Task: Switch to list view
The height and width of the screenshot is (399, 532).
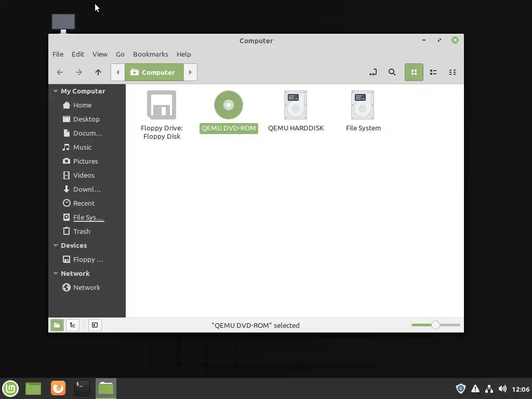Action: coord(433,72)
